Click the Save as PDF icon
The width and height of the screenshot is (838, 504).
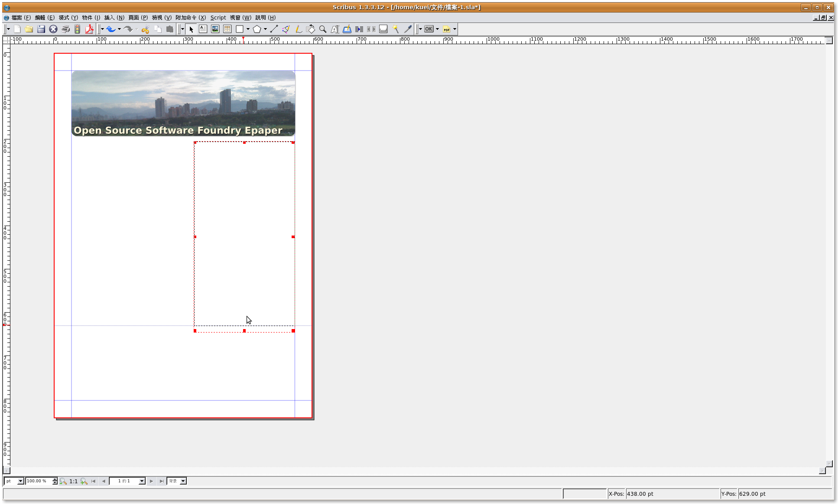tap(89, 29)
